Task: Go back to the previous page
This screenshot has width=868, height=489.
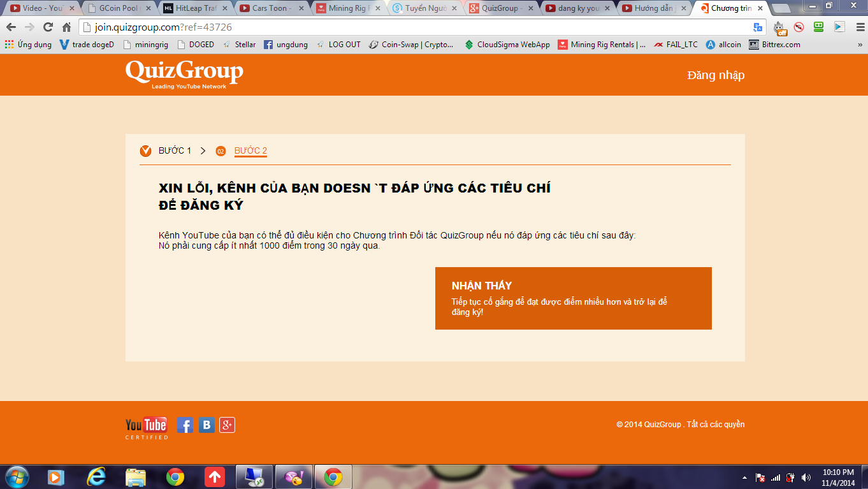Action: pyautogui.click(x=11, y=27)
